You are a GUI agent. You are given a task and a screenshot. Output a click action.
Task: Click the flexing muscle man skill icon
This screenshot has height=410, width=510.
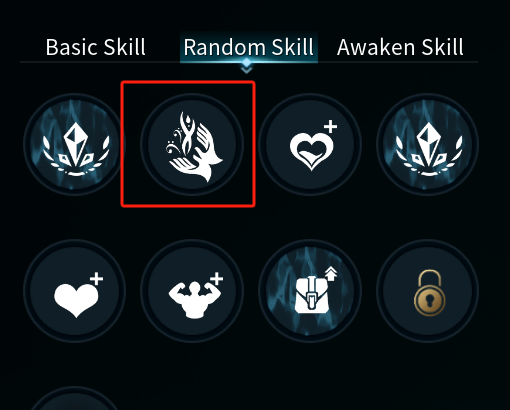click(x=192, y=291)
